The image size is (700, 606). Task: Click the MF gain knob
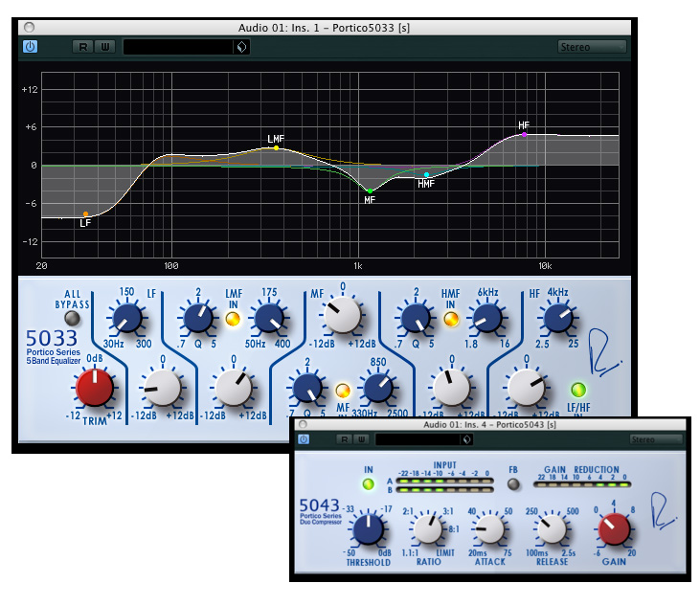click(343, 315)
